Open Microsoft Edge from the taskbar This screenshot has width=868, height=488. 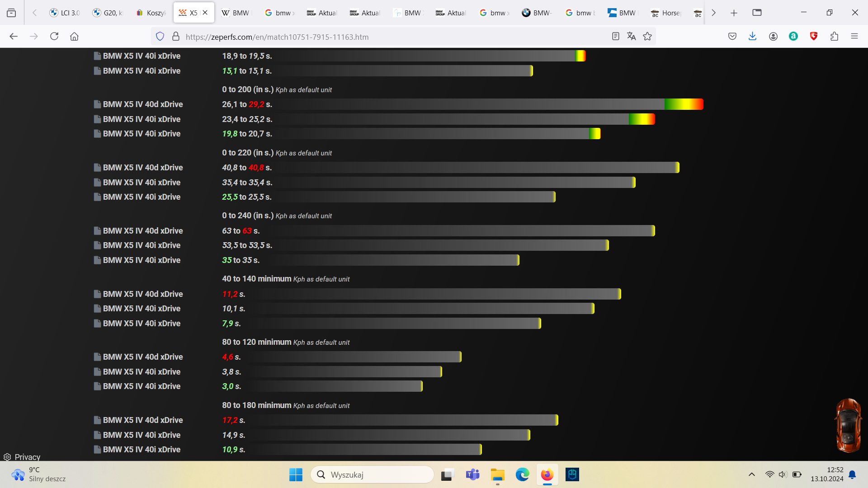tap(522, 474)
